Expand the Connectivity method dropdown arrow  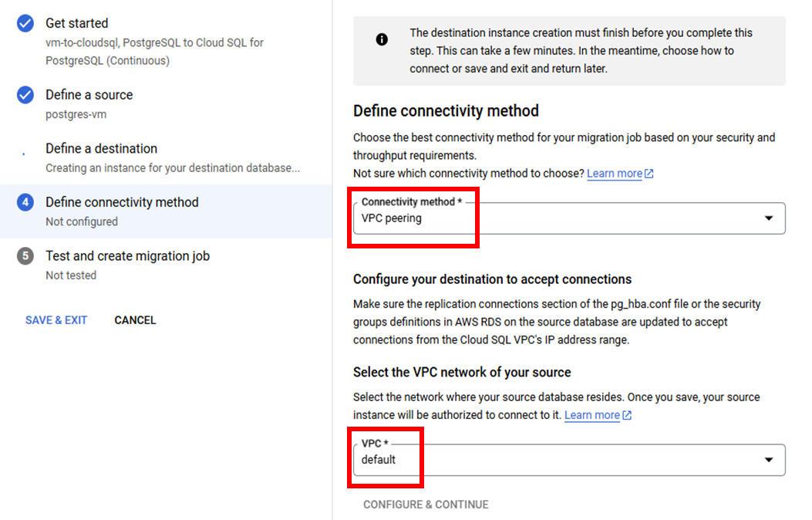point(769,218)
